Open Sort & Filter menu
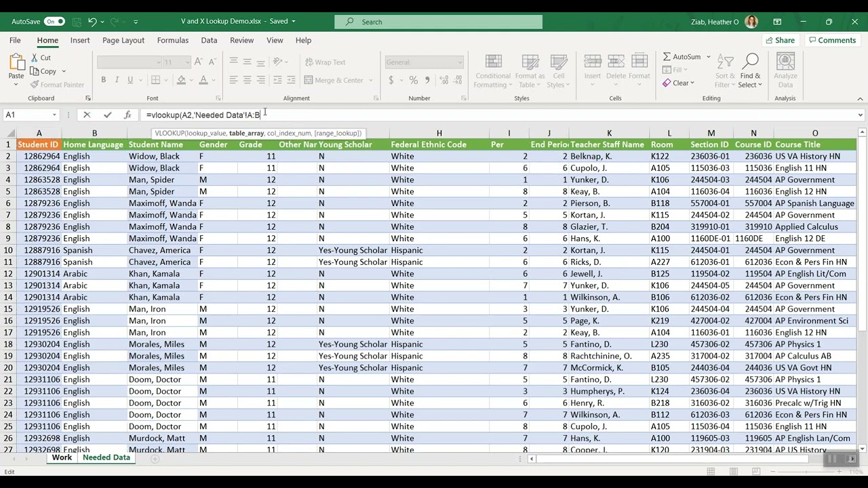Screen dimensions: 868x488 (725, 71)
